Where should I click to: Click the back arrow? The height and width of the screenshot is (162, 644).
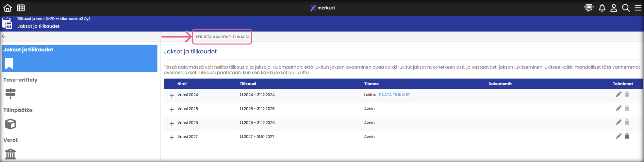point(4,36)
